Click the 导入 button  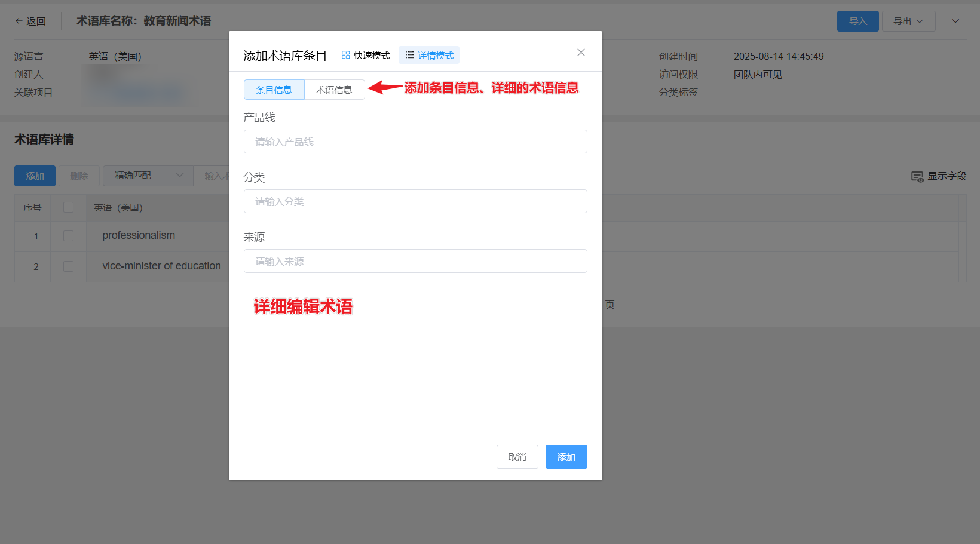pos(857,21)
